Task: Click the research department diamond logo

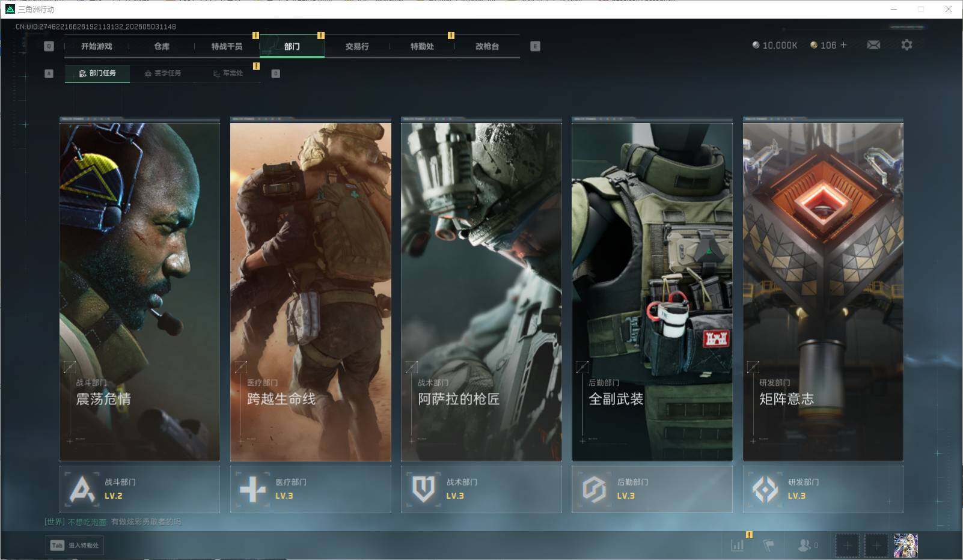Action: tap(765, 489)
